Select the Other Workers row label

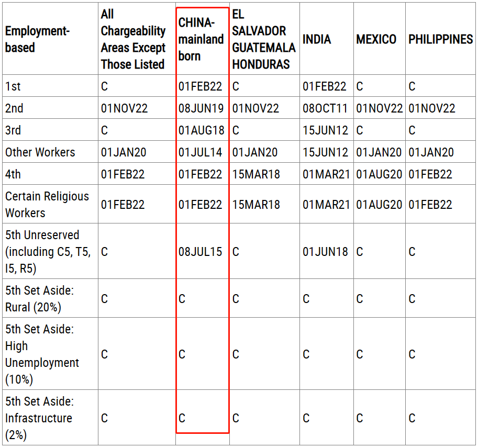(x=40, y=152)
